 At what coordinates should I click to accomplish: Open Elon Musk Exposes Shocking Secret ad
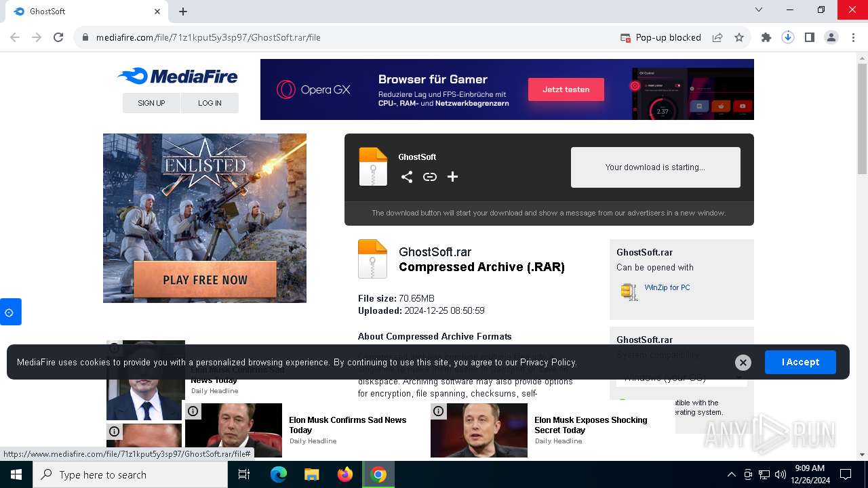[x=591, y=425]
